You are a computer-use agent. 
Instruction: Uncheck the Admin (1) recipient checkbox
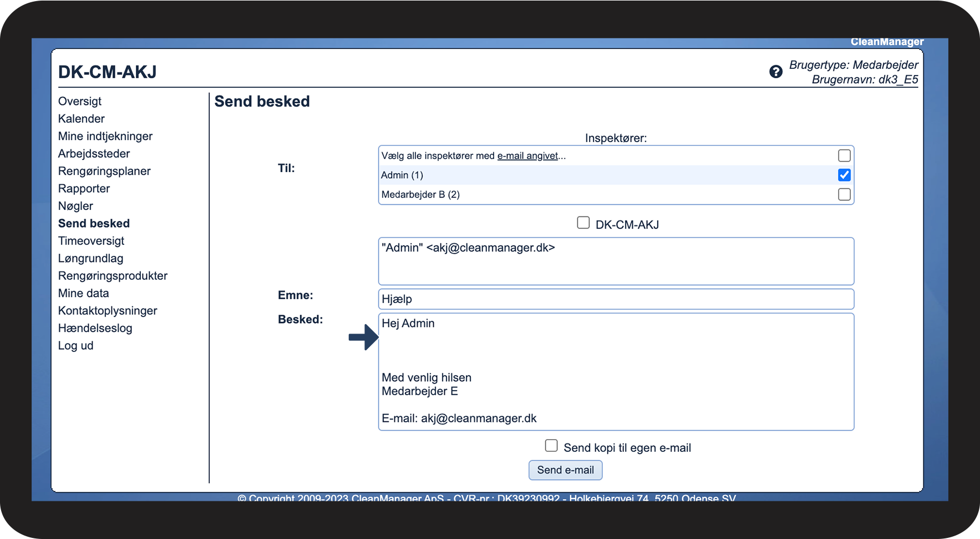point(844,175)
